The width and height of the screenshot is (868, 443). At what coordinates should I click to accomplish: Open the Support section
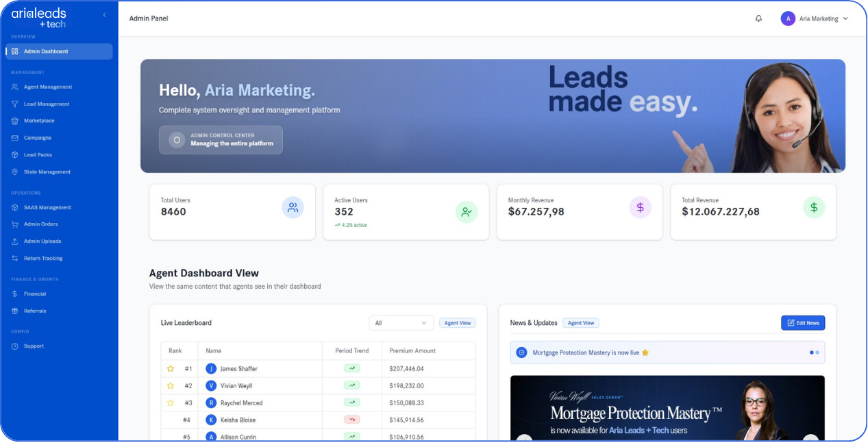[x=59, y=346]
